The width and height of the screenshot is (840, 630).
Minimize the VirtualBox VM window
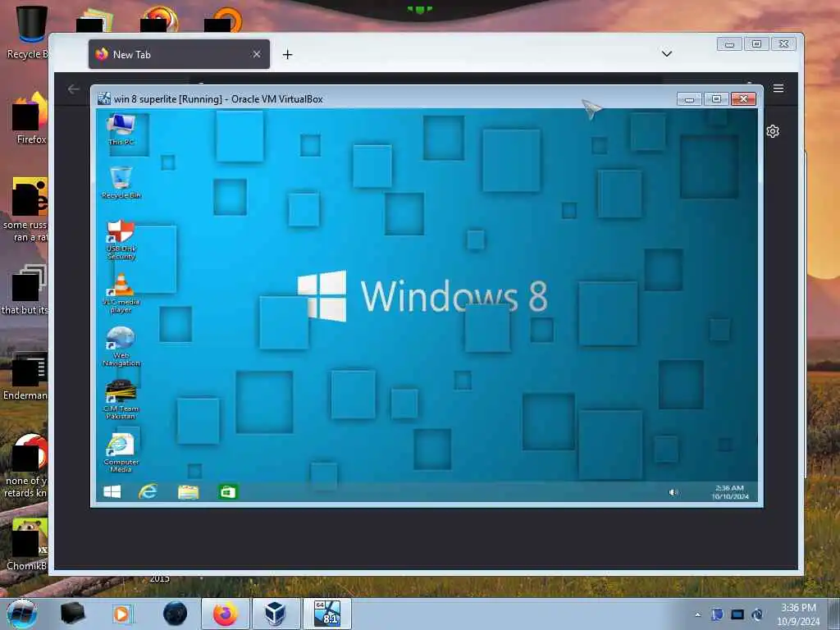[689, 99]
